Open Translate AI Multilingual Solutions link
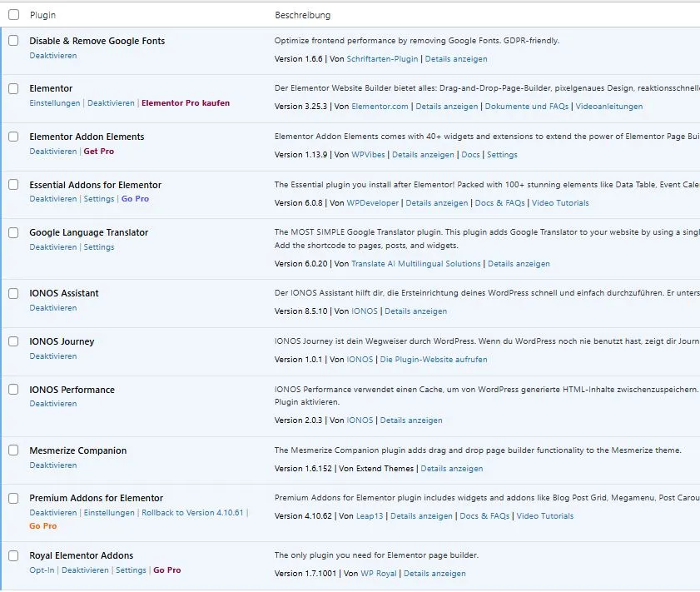 click(x=415, y=264)
